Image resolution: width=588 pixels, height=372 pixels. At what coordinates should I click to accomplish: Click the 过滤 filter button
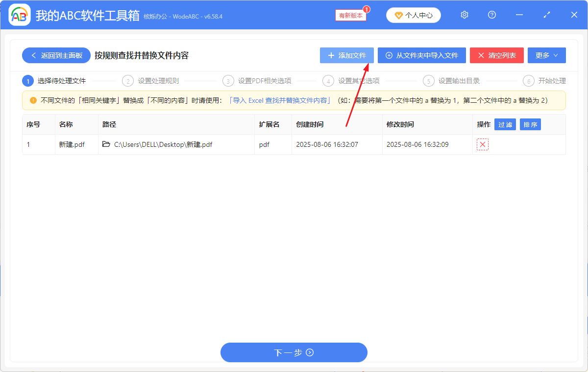click(505, 124)
